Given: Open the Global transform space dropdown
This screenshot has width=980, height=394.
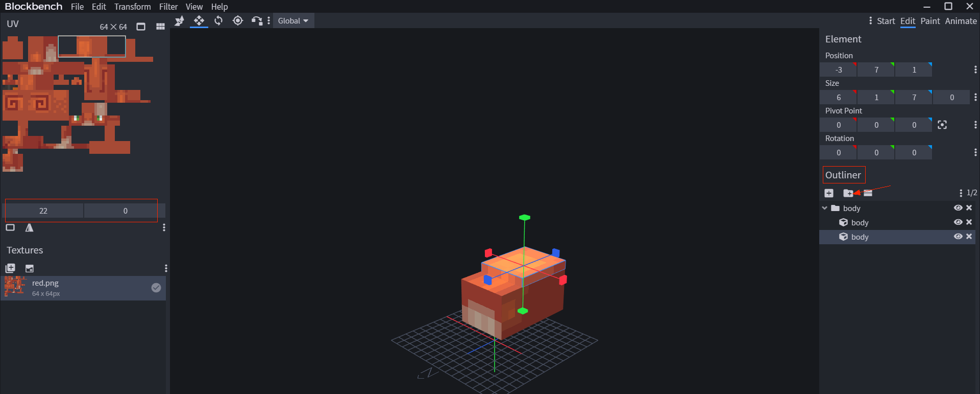Looking at the screenshot, I should pyautogui.click(x=293, y=21).
